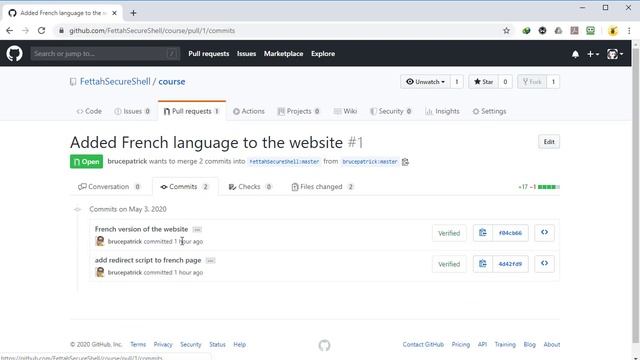Open the Insights tab
The height and width of the screenshot is (360, 640).
442,111
